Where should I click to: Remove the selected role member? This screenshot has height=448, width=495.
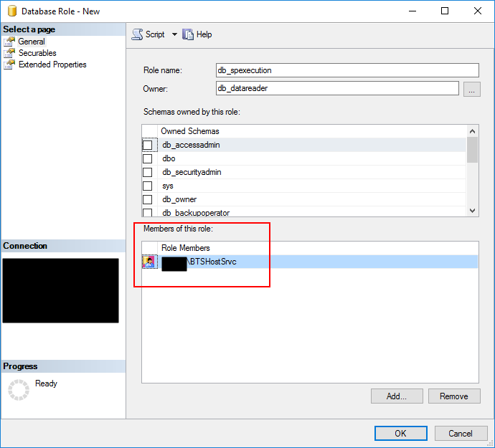454,396
